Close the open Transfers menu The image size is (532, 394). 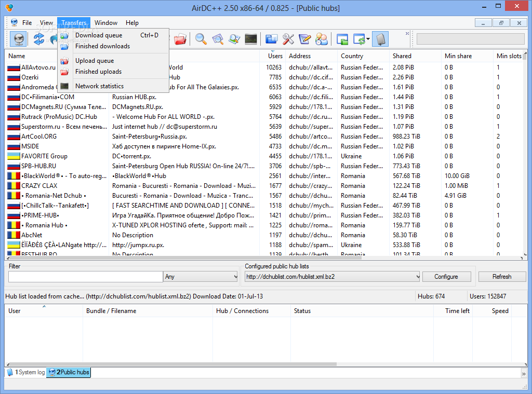tap(74, 23)
